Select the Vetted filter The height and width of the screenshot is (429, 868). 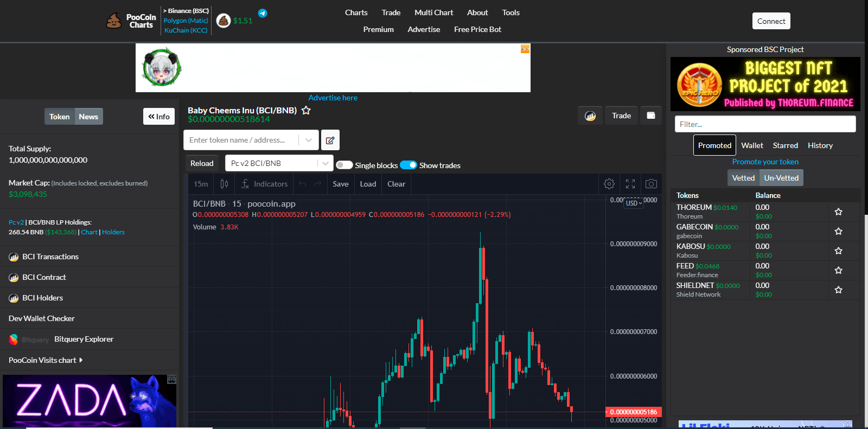click(743, 178)
